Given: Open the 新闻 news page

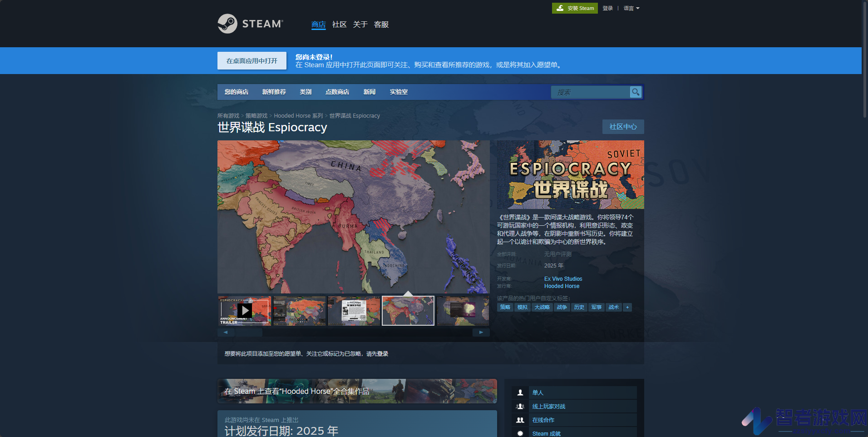Looking at the screenshot, I should click(370, 92).
